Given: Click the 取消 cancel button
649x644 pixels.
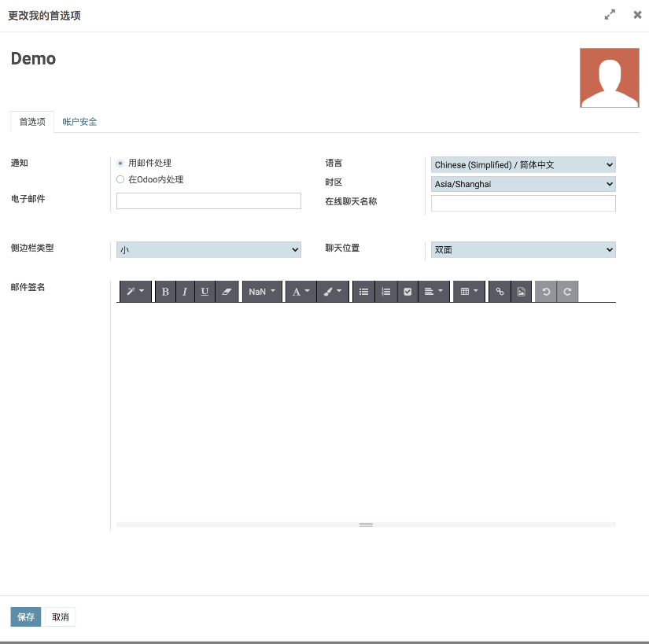Looking at the screenshot, I should (61, 617).
